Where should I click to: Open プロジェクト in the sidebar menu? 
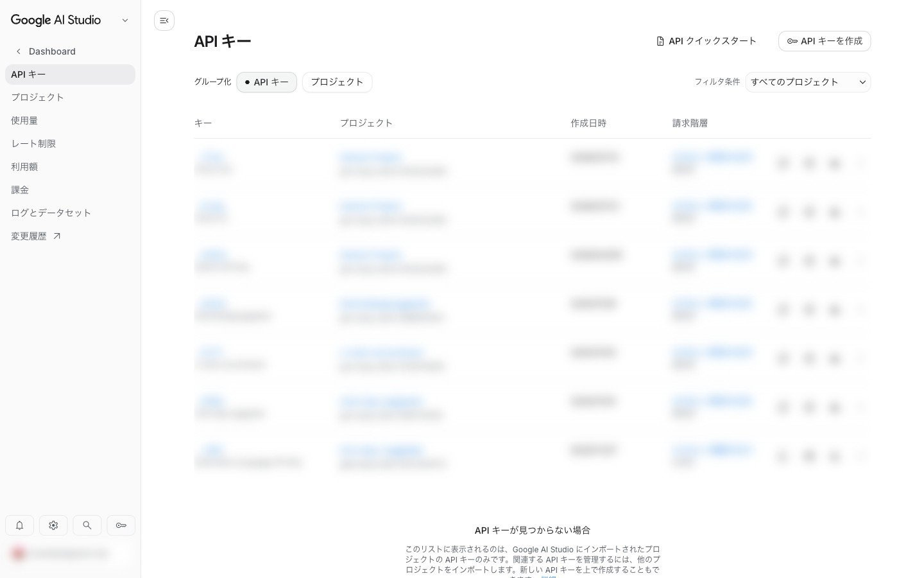(70, 98)
